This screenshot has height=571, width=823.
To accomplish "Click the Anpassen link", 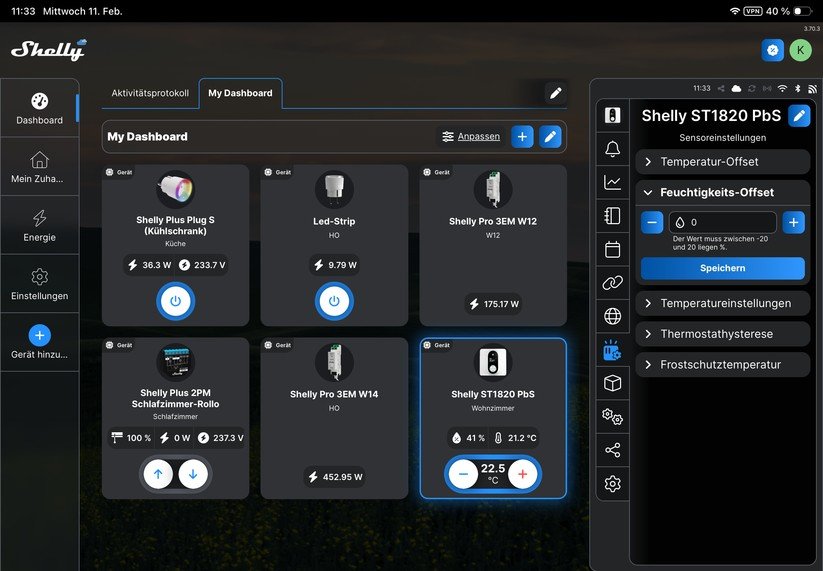I will [x=471, y=137].
